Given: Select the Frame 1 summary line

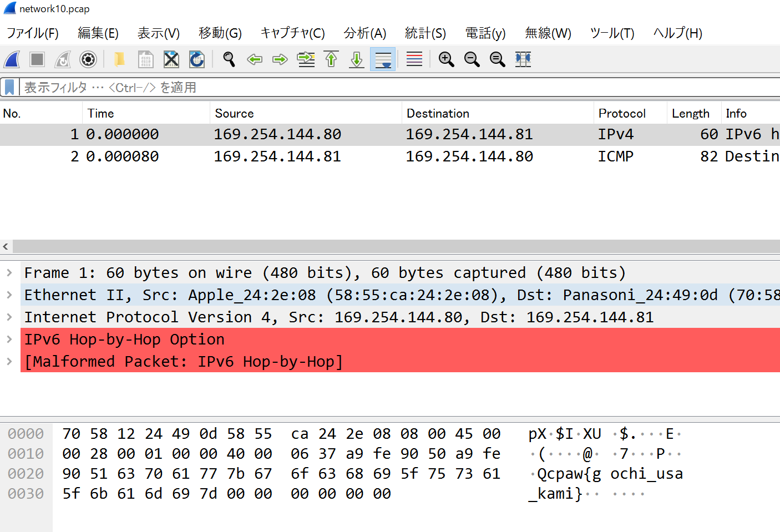Looking at the screenshot, I should click(x=400, y=272).
